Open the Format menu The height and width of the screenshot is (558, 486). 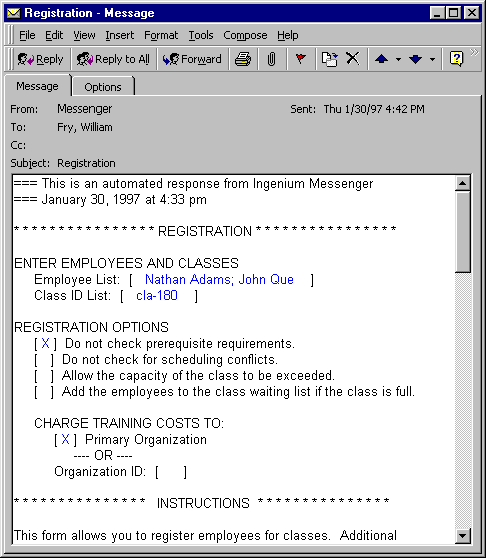161,35
